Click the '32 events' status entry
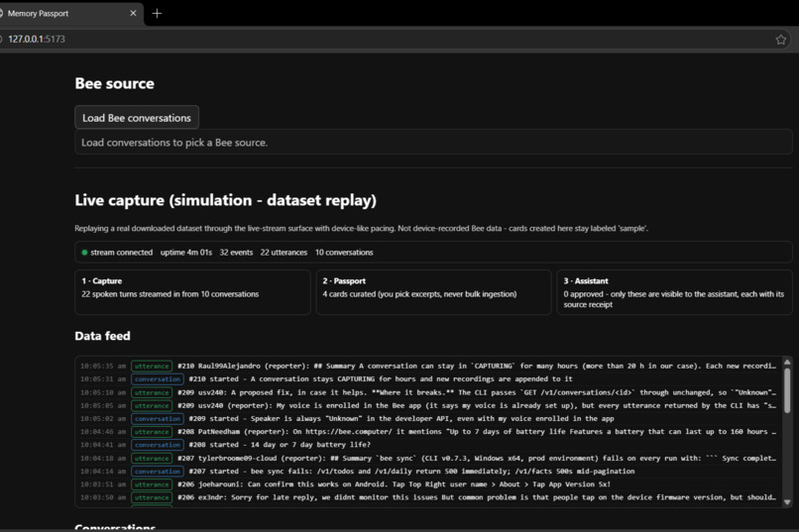 (x=236, y=253)
